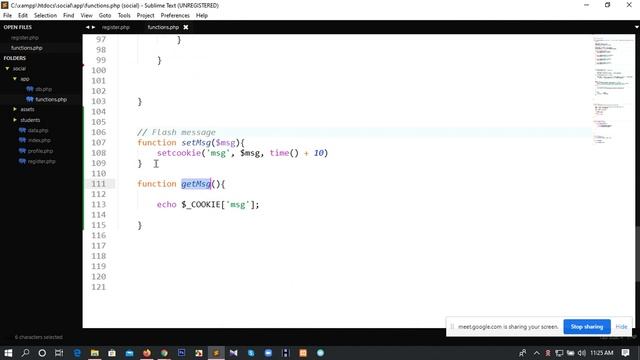Click the Flash message comment line
This screenshot has height=360, width=640.
(x=176, y=132)
